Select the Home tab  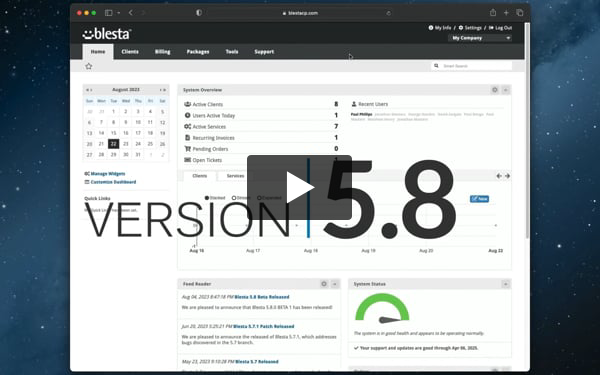click(x=98, y=52)
